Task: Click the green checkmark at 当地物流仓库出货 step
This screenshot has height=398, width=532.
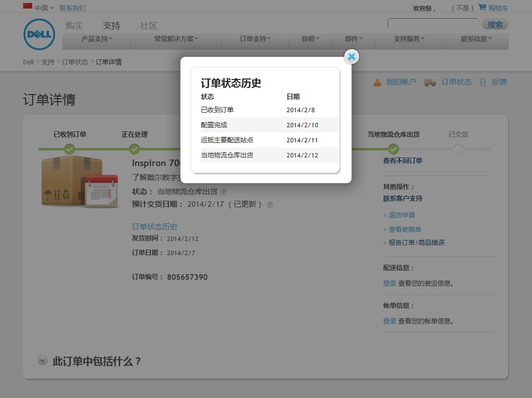Action: click(x=393, y=149)
